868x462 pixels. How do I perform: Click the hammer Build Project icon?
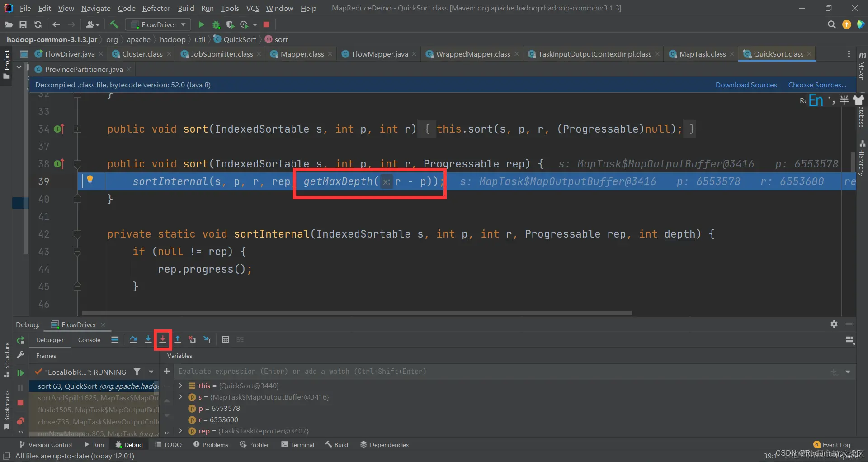pos(114,24)
